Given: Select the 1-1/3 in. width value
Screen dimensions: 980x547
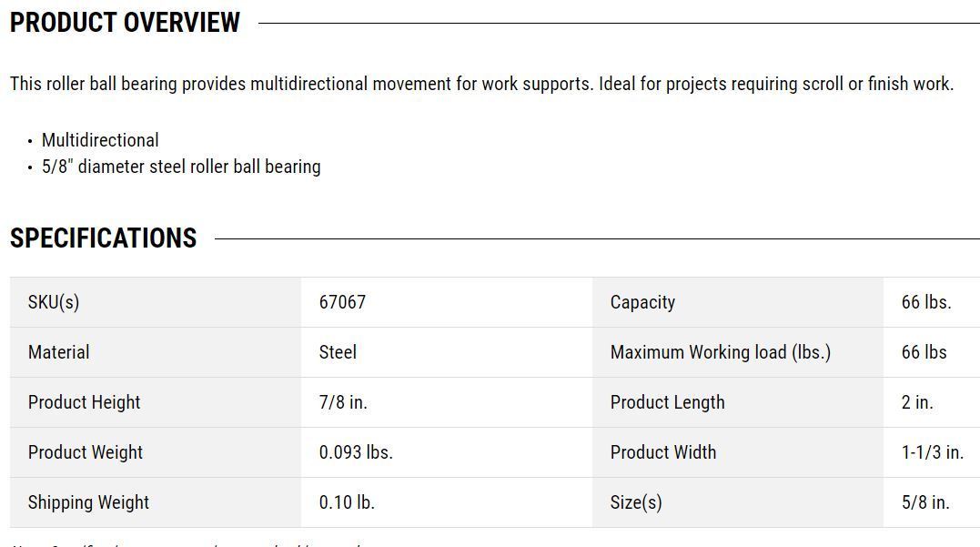Looking at the screenshot, I should tap(932, 452).
